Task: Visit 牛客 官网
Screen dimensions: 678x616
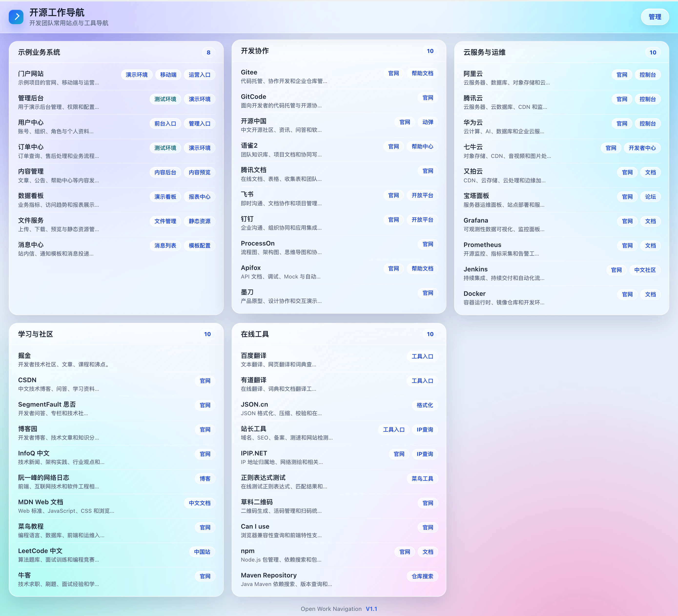Action: [x=205, y=576]
